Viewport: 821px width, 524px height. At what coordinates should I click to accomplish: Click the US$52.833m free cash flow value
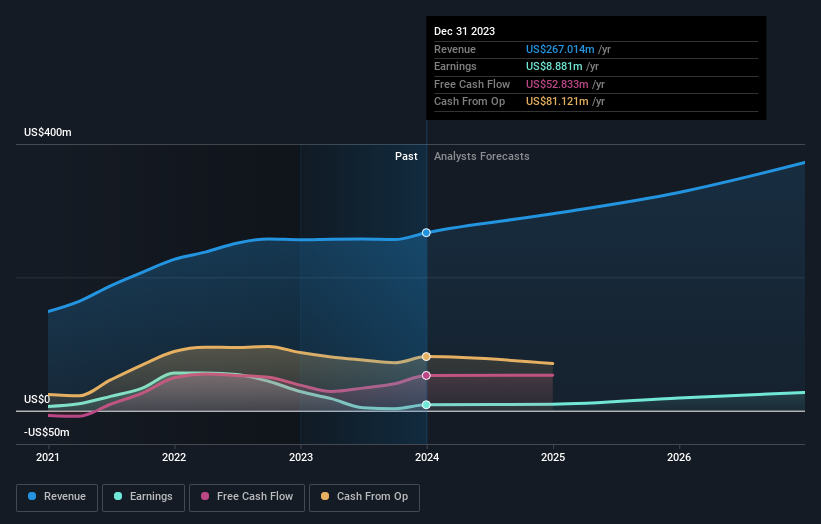[557, 84]
